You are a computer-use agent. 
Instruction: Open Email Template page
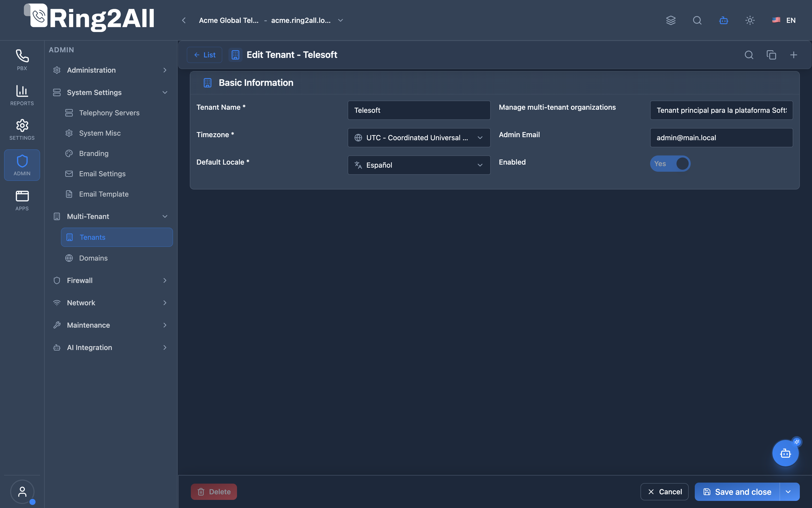(x=117, y=194)
